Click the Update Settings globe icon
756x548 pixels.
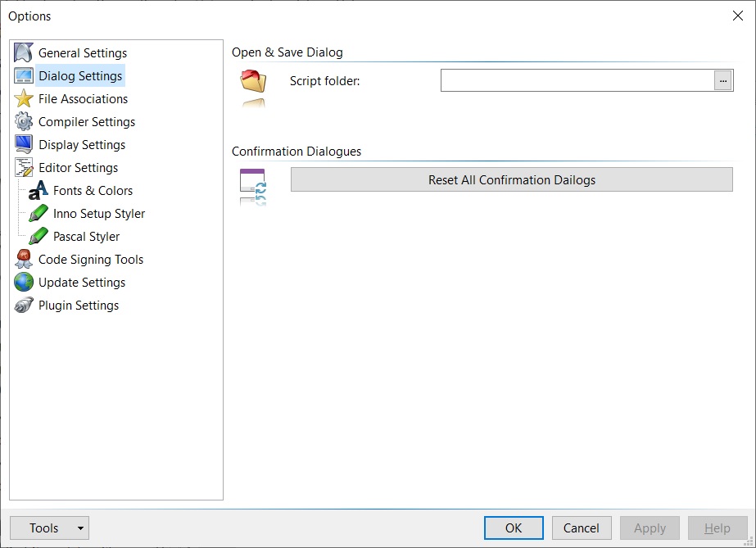pyautogui.click(x=23, y=282)
